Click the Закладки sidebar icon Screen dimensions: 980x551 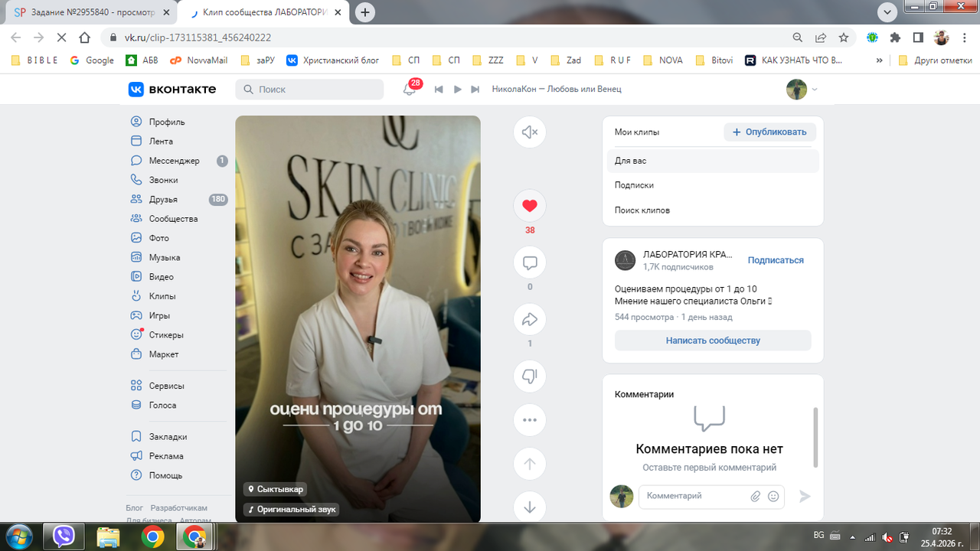(x=136, y=436)
